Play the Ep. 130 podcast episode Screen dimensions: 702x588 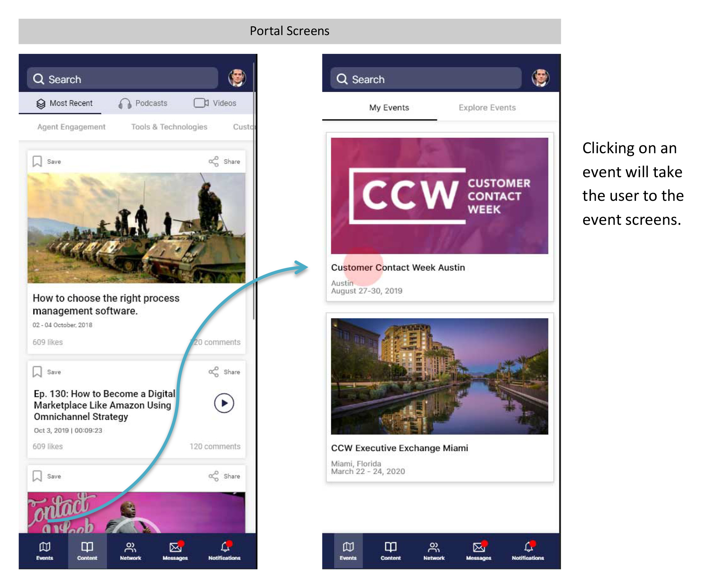click(224, 403)
